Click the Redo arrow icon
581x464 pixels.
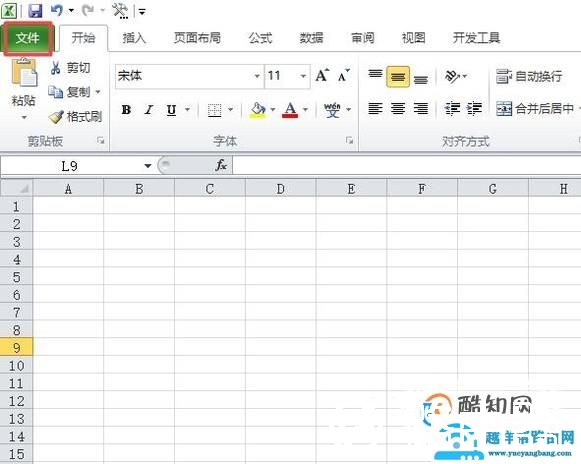tap(88, 10)
